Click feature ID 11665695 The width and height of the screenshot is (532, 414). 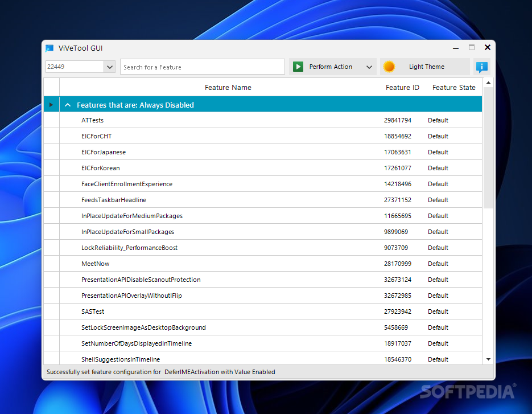398,216
